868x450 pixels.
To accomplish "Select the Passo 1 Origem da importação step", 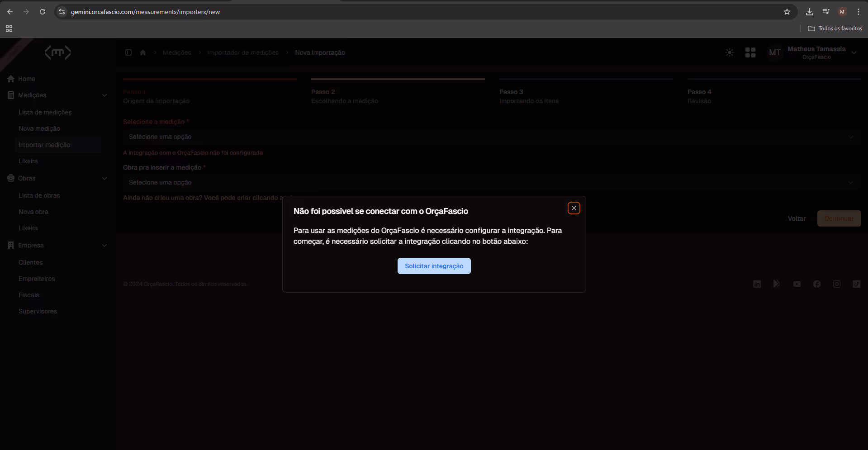I will pyautogui.click(x=210, y=92).
